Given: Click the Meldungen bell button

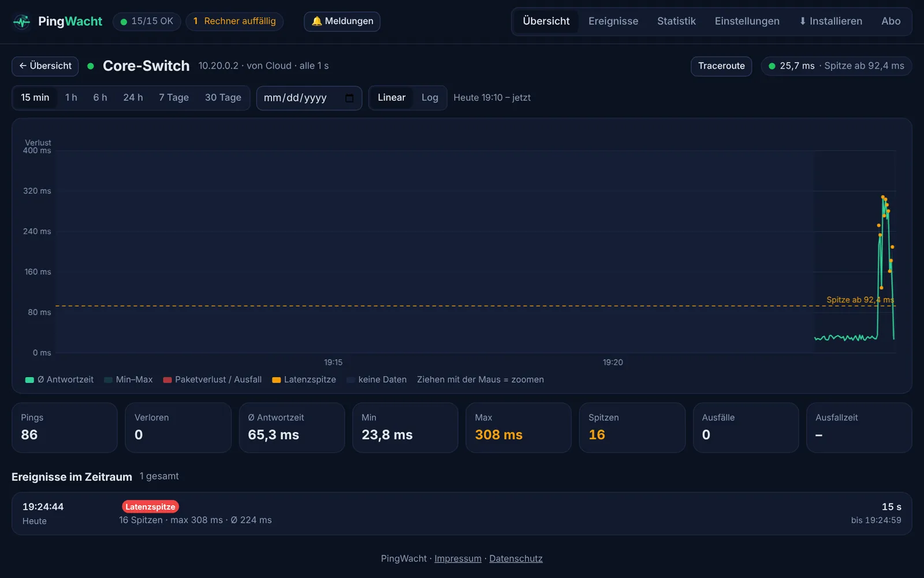Looking at the screenshot, I should (x=342, y=21).
